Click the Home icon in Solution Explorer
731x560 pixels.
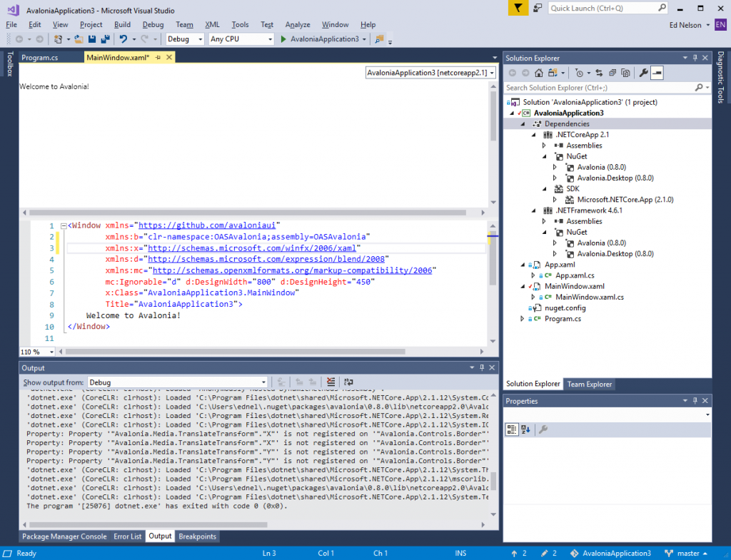coord(539,73)
